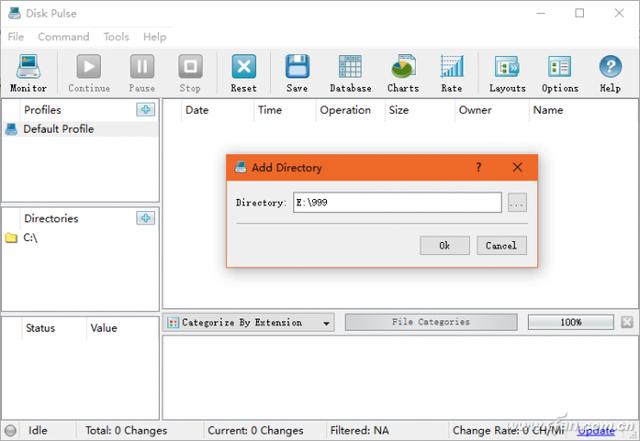
Task: Open the Tools menu
Action: [x=116, y=37]
